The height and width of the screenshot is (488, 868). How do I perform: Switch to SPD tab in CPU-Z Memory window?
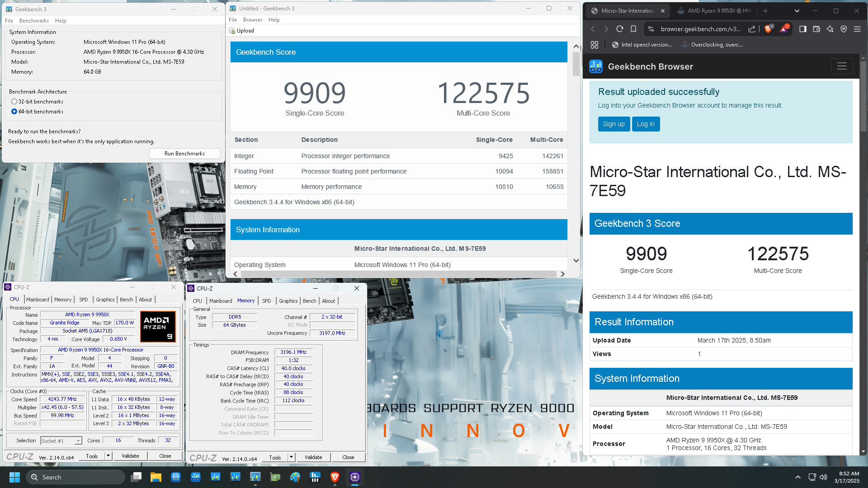tap(267, 301)
